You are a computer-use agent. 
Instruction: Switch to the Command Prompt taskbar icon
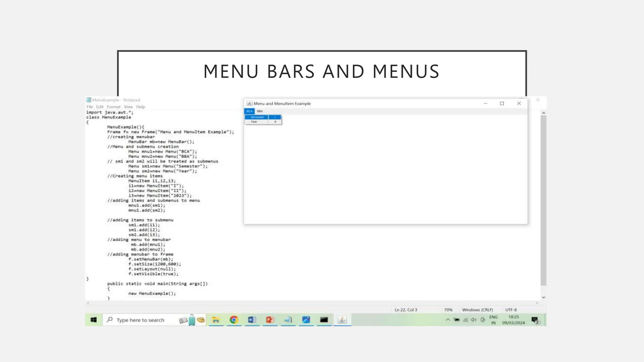(x=324, y=320)
